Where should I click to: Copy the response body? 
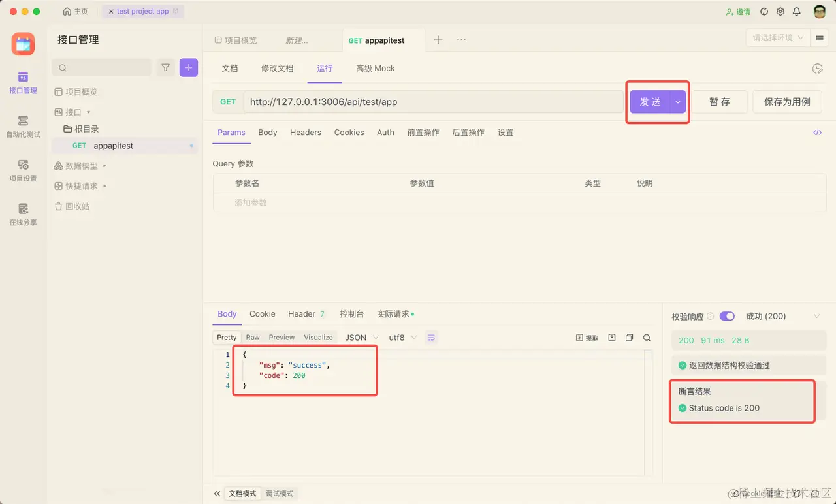tap(629, 338)
